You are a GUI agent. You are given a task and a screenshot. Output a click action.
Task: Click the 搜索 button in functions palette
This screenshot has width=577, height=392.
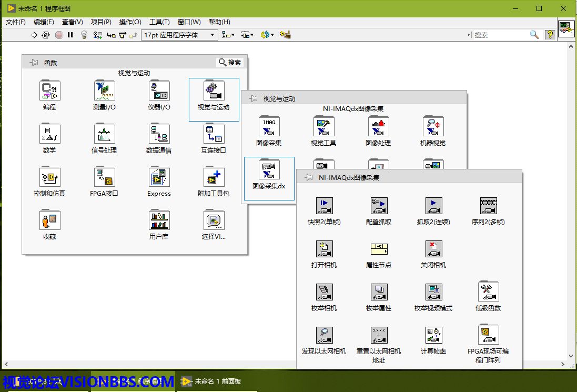point(230,63)
